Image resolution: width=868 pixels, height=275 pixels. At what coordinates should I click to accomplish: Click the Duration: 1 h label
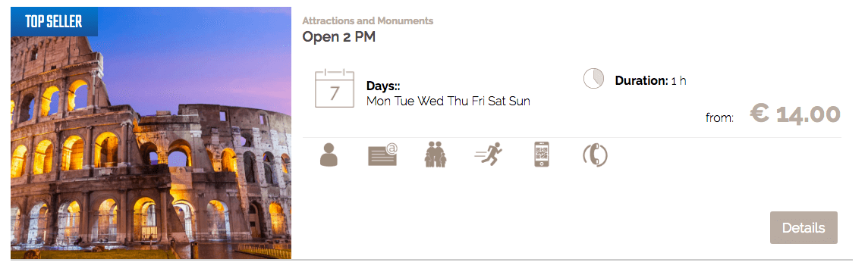point(650,80)
